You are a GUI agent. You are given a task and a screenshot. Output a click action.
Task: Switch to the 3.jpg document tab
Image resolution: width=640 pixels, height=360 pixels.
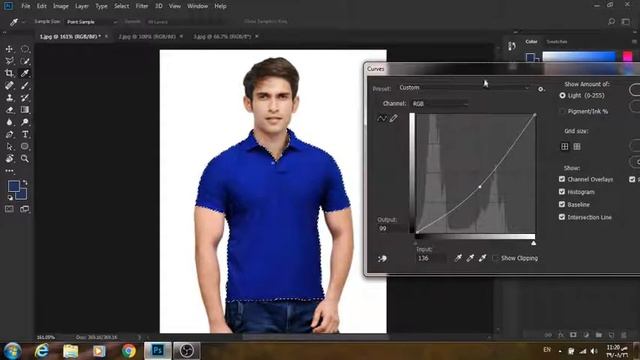click(222, 36)
